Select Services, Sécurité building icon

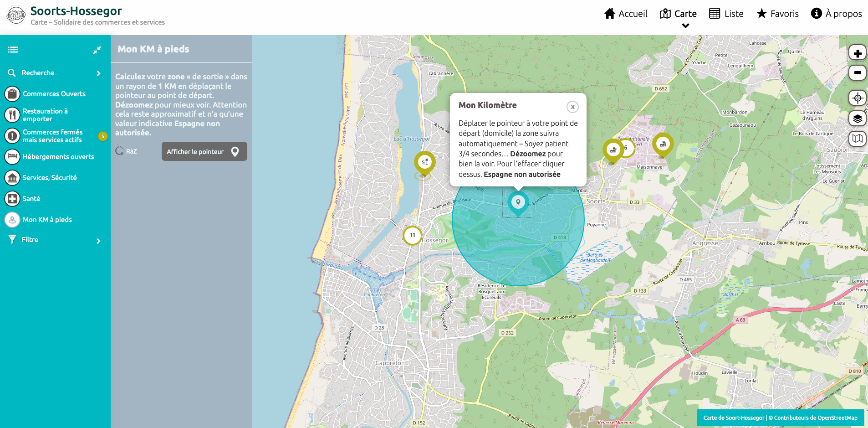click(12, 178)
